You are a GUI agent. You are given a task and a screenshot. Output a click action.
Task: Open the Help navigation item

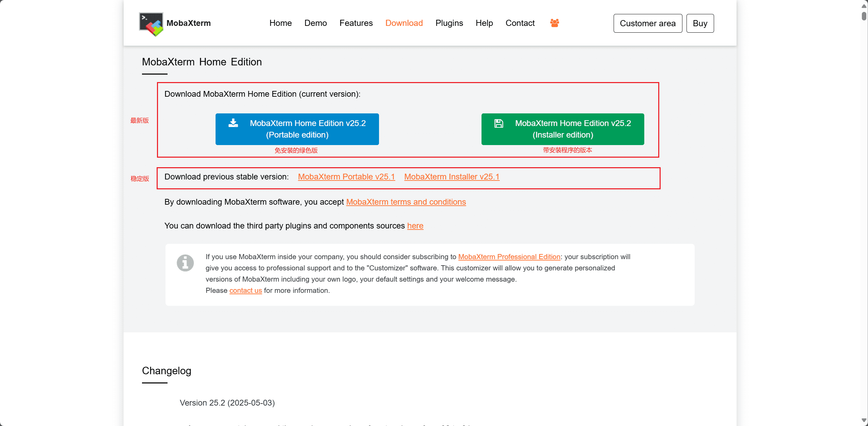484,23
